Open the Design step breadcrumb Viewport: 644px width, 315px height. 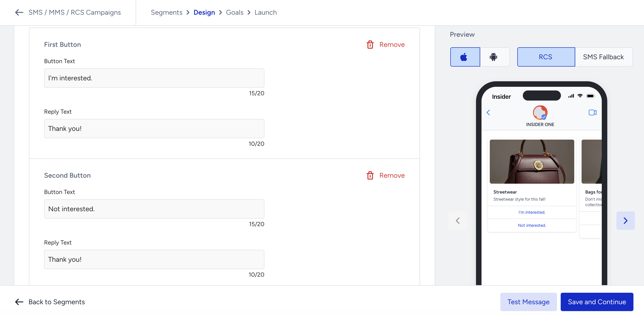[204, 12]
